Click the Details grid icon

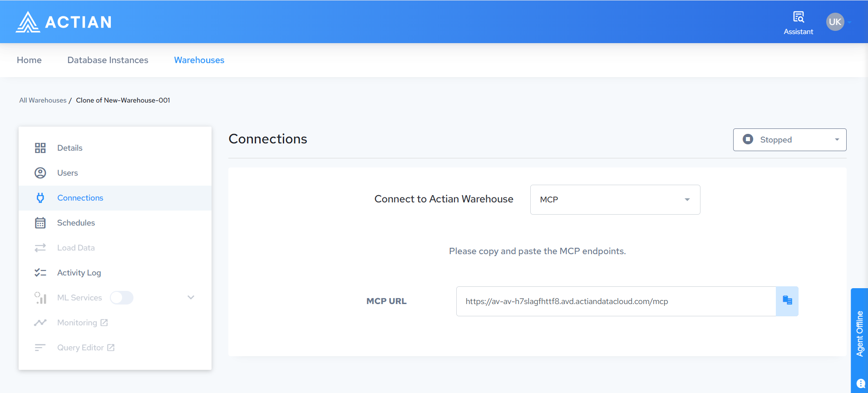point(40,148)
